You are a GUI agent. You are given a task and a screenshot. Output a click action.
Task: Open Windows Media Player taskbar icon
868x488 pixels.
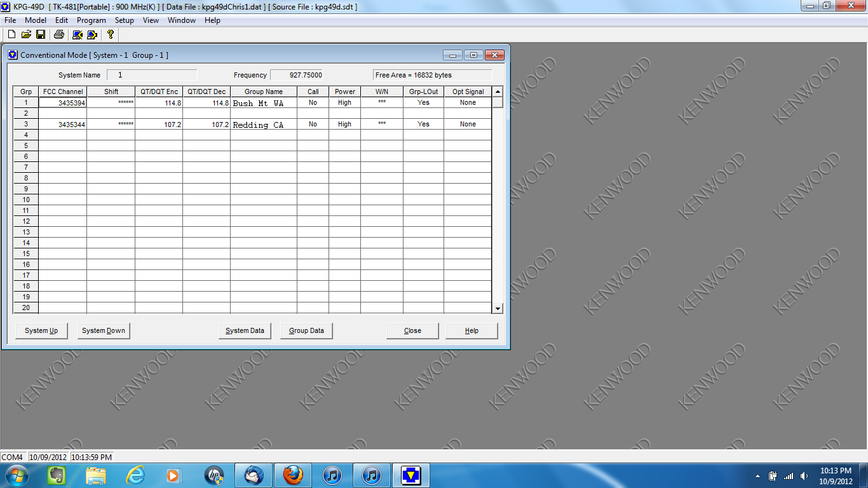(173, 475)
